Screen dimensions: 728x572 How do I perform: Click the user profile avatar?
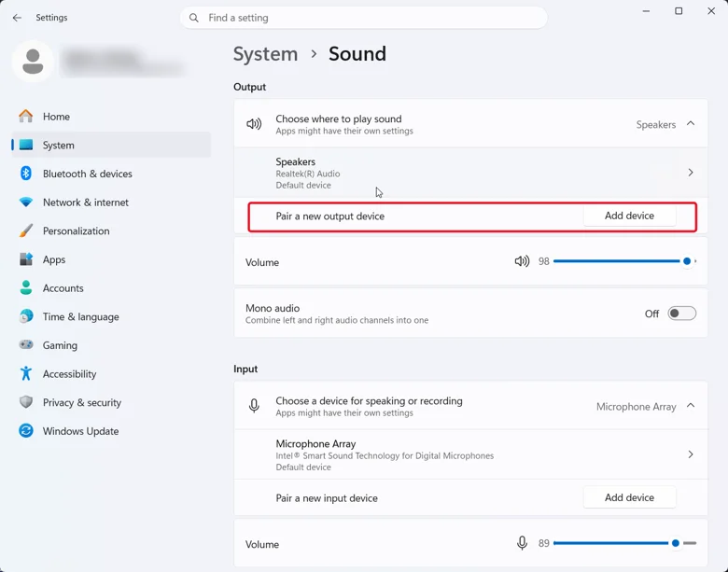coord(33,62)
